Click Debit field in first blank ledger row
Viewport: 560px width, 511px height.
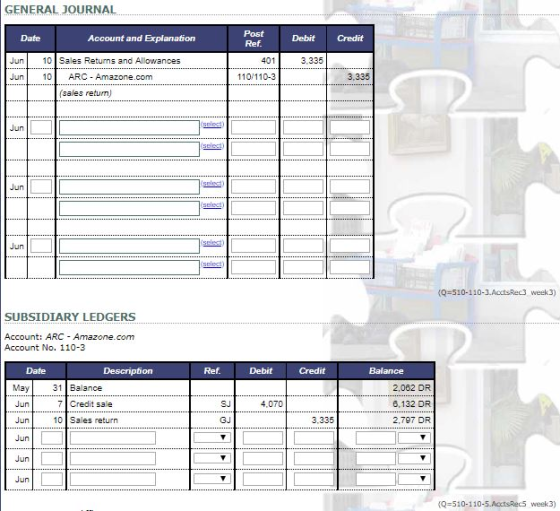(x=263, y=438)
